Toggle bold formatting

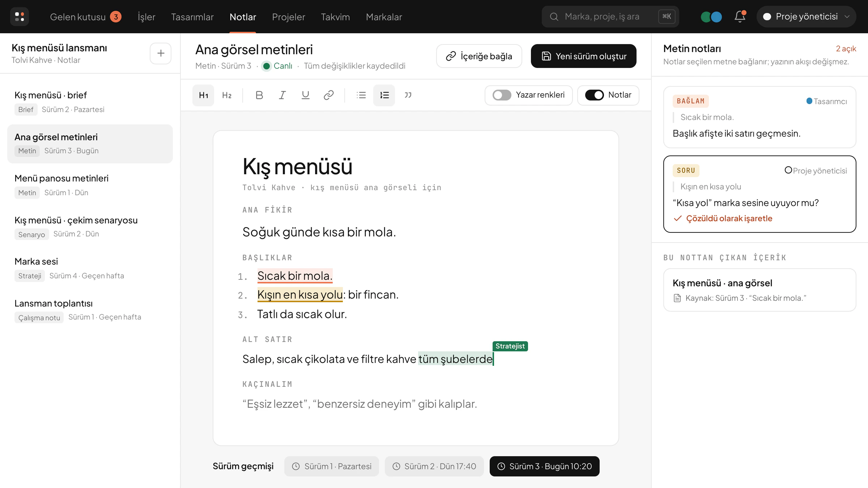coord(259,95)
